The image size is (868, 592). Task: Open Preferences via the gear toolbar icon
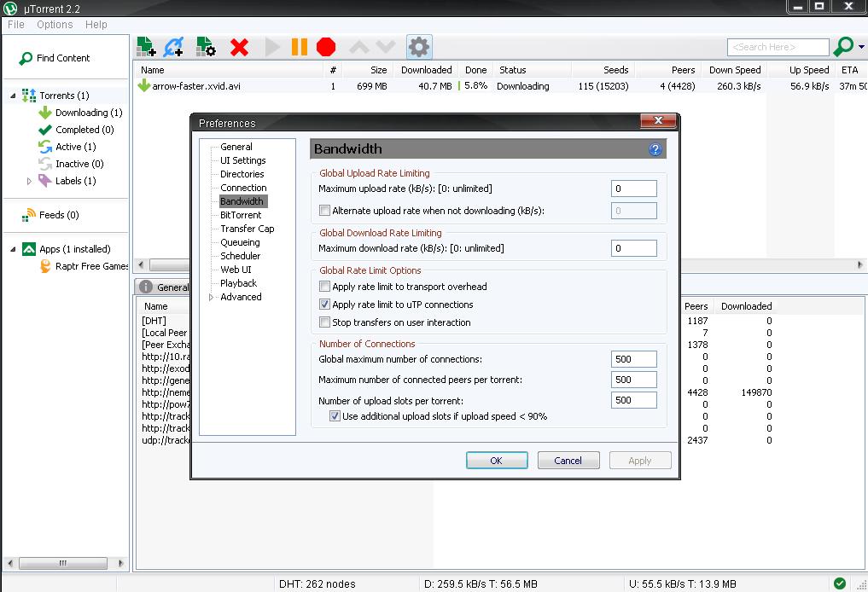[x=419, y=47]
